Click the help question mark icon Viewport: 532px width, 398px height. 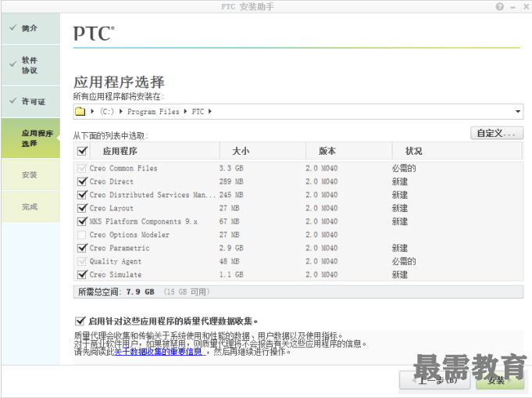pos(499,6)
